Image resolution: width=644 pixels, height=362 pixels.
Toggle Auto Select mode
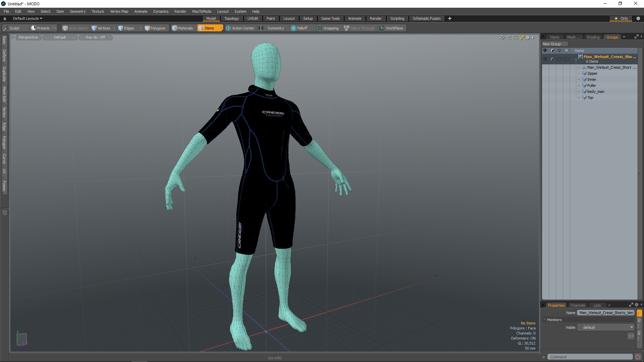[x=75, y=28]
